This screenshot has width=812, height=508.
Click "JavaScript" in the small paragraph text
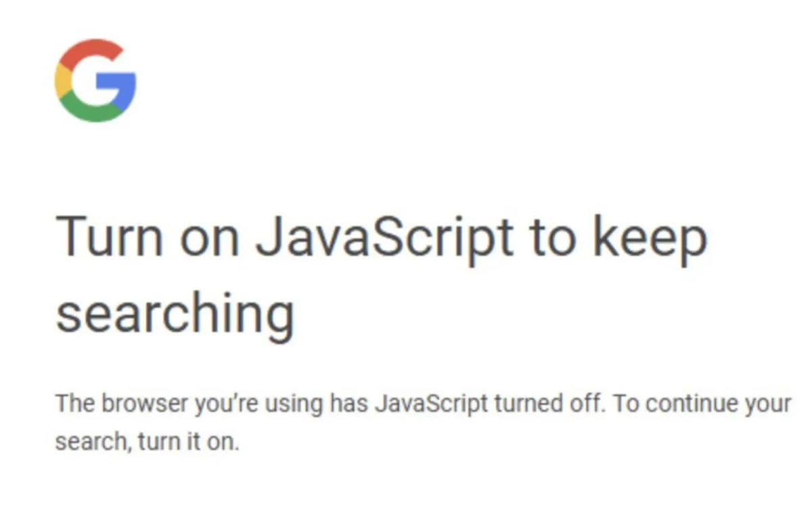tap(430, 404)
